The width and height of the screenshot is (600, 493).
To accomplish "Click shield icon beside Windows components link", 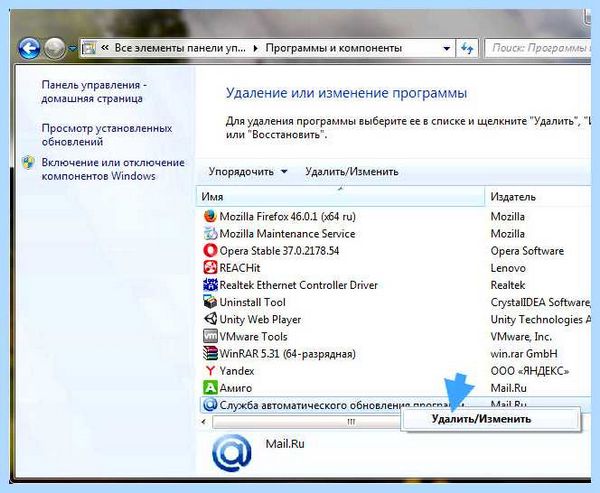I will (x=28, y=163).
